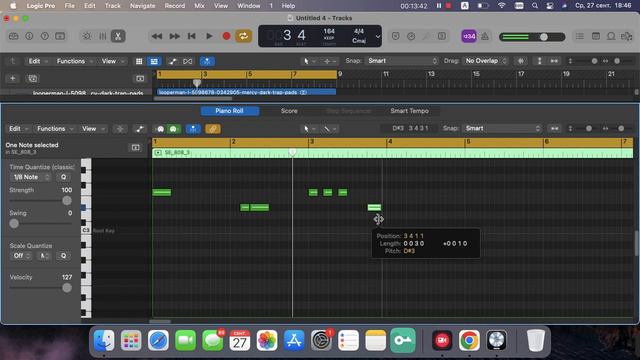
Task: Switch to the Score tab
Action: coord(289,111)
